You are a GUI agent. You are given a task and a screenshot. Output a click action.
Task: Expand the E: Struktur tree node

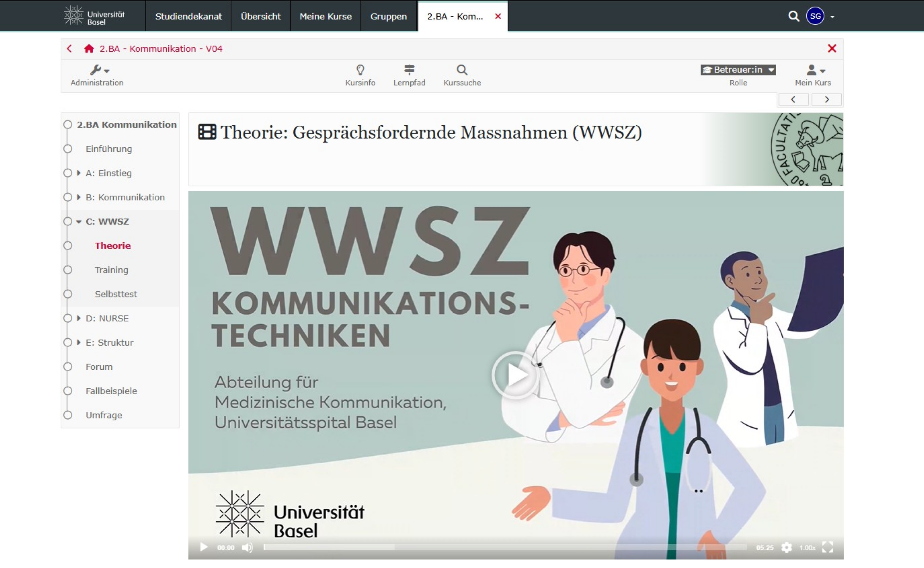(x=78, y=342)
